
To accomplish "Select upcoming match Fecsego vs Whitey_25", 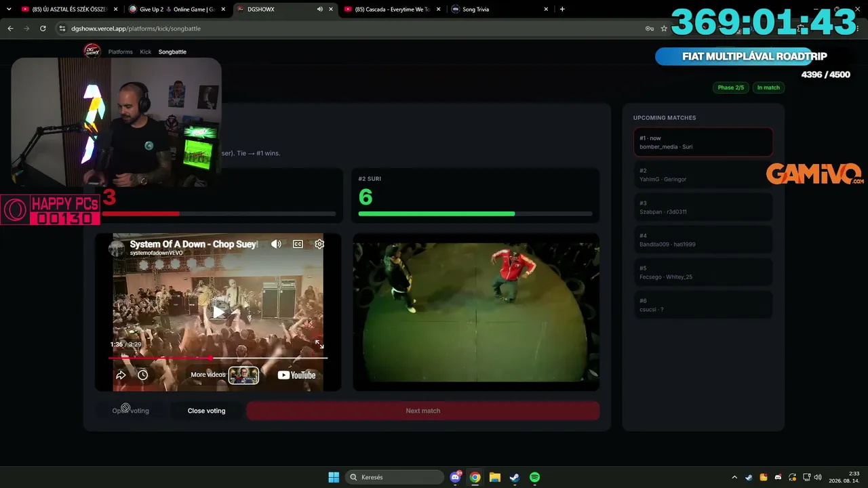I will point(703,272).
